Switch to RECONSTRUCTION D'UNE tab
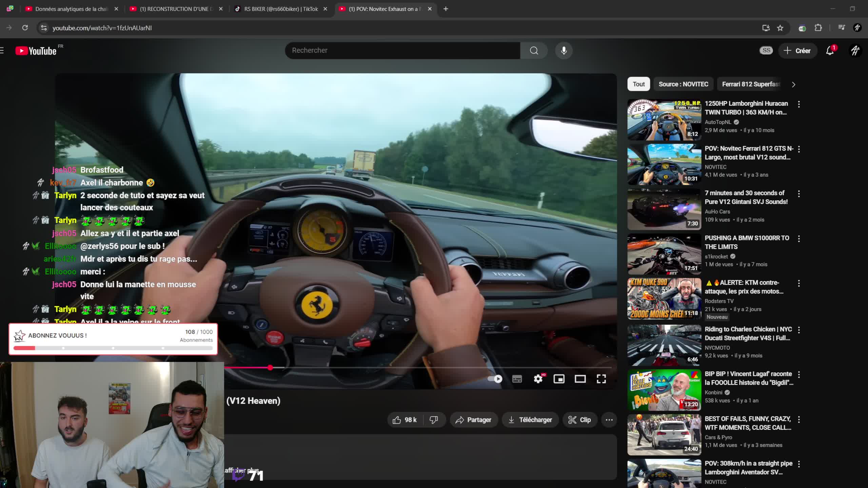 tap(176, 9)
